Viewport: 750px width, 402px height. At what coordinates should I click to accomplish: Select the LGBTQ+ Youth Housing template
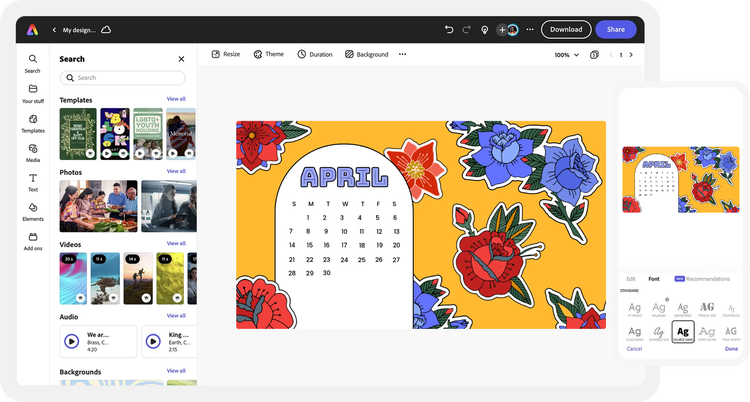point(148,134)
